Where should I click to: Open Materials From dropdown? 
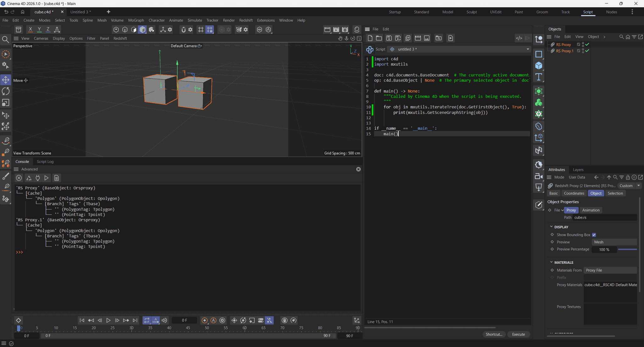(610, 270)
